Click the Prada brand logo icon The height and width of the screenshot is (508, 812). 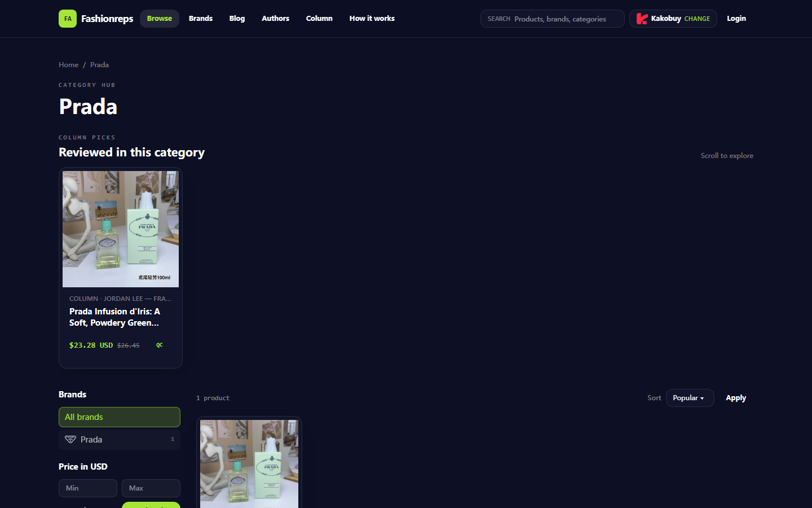tap(70, 440)
